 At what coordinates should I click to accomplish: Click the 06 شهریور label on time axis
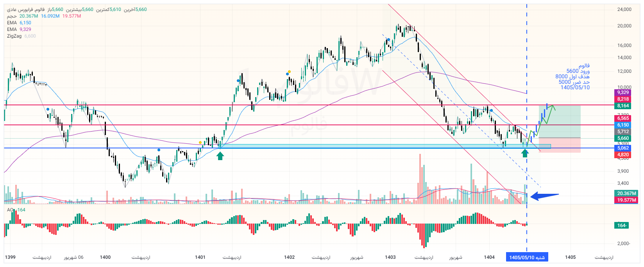(73, 257)
